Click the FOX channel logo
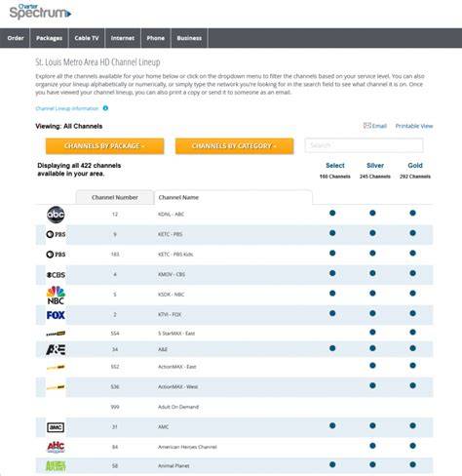This screenshot has width=462, height=476. 56,315
